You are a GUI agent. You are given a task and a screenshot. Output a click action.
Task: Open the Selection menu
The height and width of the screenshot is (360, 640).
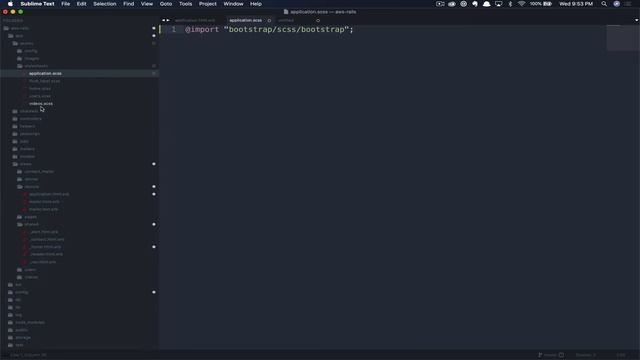104,4
